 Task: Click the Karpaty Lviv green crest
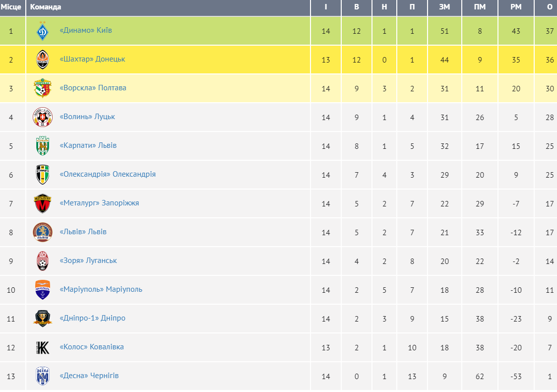pyautogui.click(x=43, y=146)
